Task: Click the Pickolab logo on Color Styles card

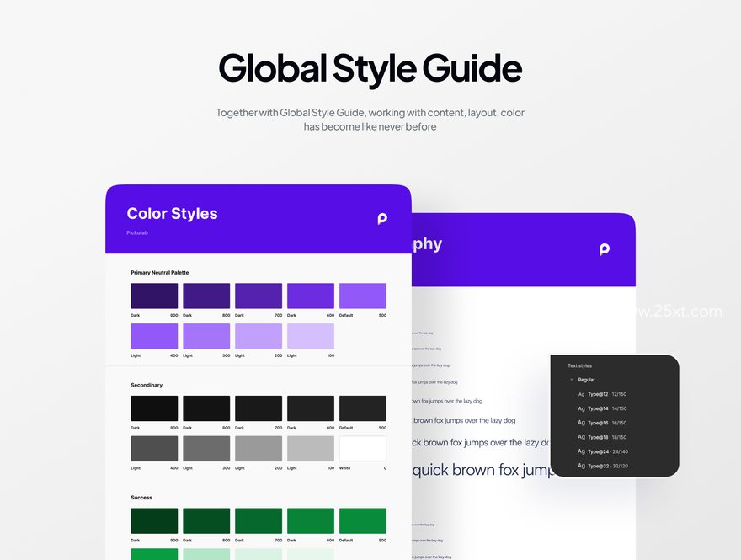Action: [x=382, y=218]
